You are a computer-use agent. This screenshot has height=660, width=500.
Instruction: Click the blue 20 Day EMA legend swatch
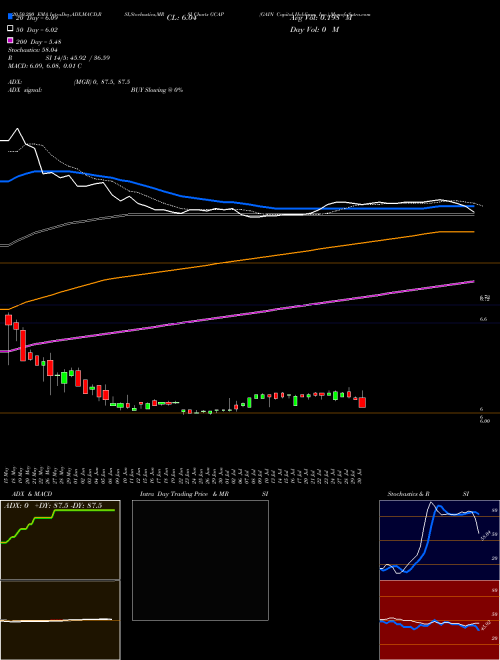[11, 17]
